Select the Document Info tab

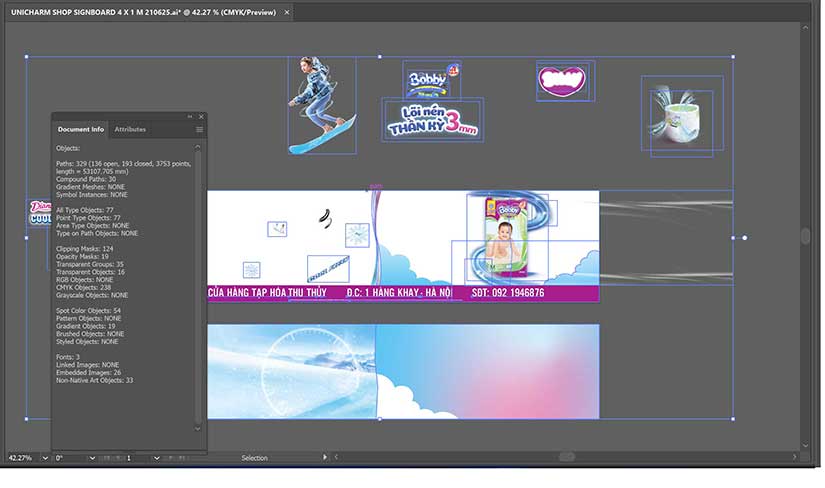tap(81, 130)
